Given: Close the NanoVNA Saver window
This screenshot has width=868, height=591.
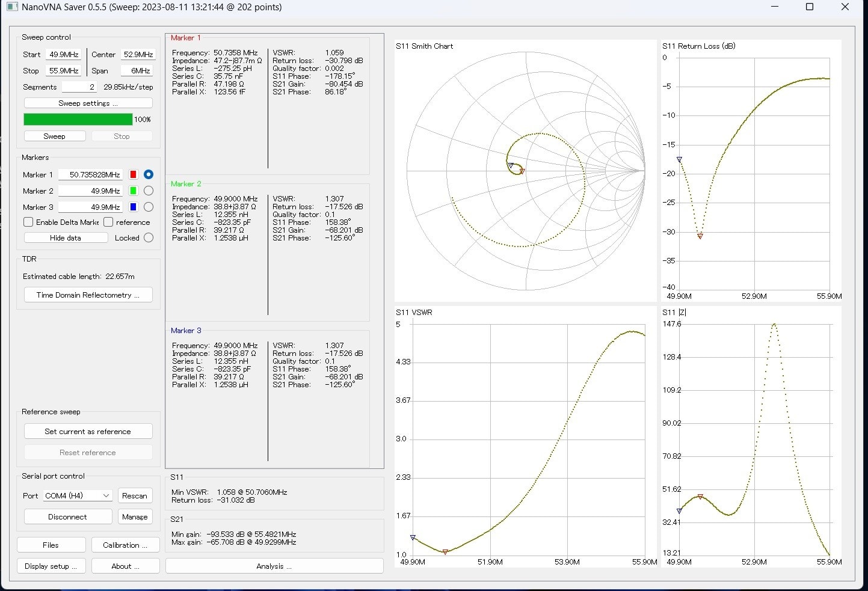Looking at the screenshot, I should point(845,7).
